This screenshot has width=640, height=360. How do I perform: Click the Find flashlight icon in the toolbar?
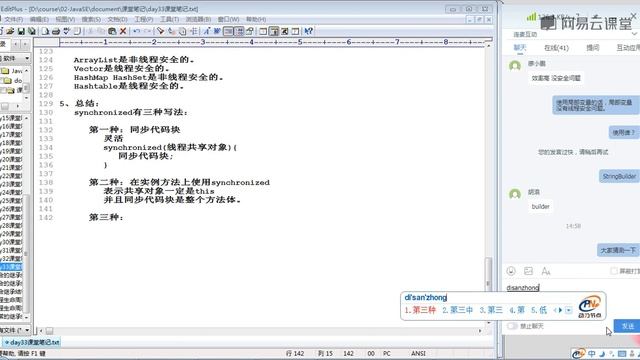tap(160, 31)
